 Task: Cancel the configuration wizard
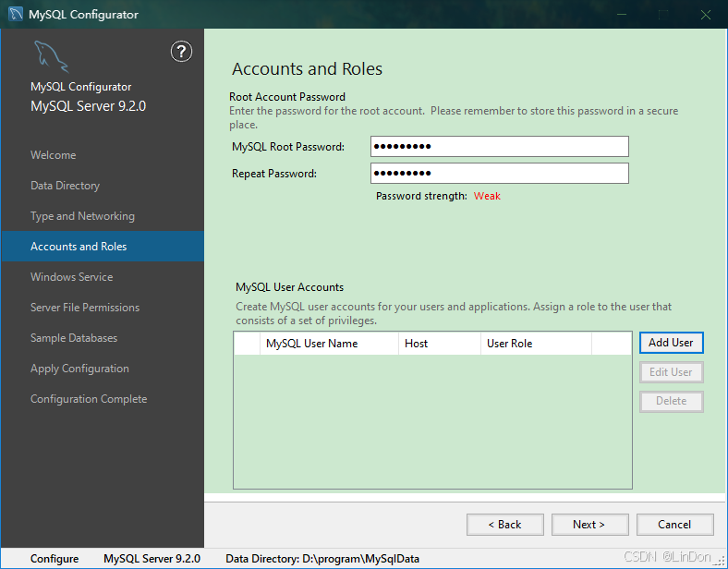click(x=674, y=525)
